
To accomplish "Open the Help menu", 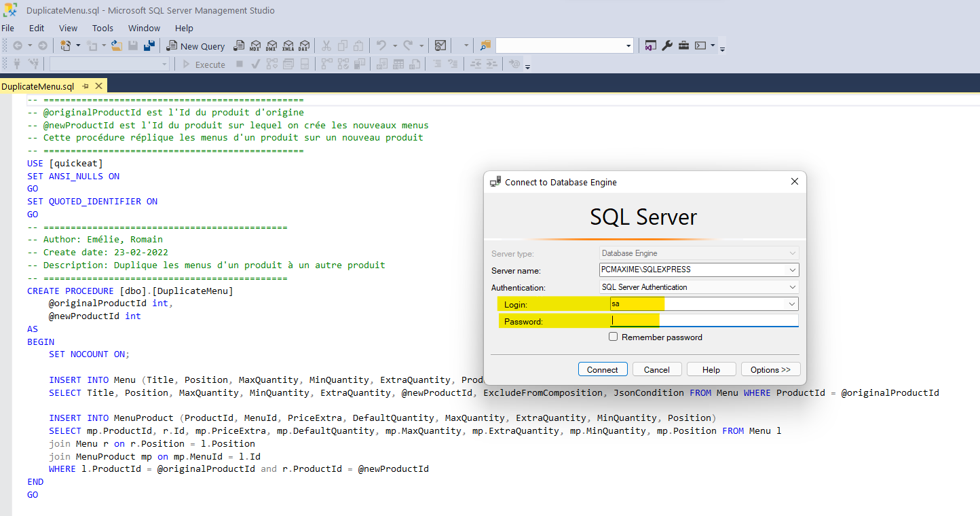I will point(184,28).
